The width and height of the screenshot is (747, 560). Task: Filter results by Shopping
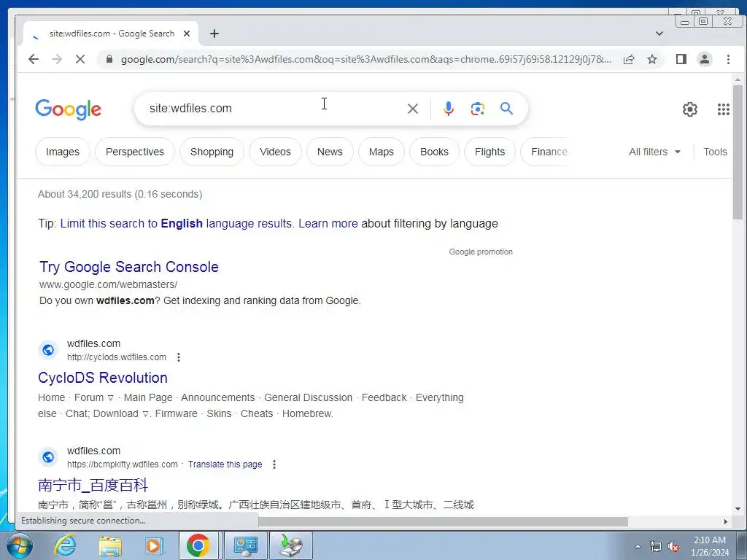coord(212,152)
